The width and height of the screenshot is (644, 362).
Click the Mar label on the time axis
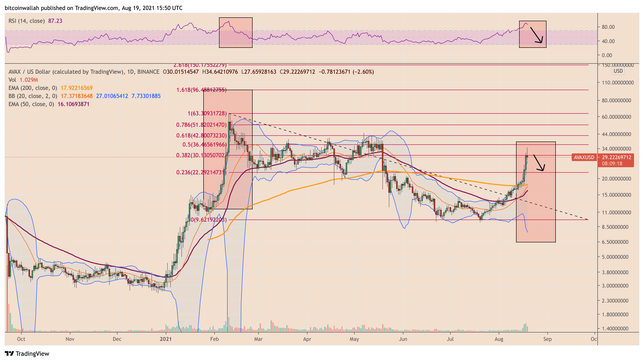pos(258,339)
